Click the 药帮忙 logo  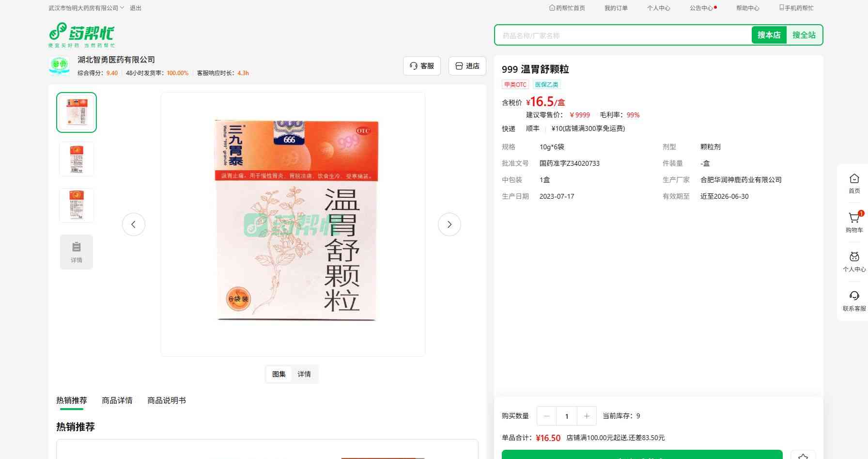pos(81,34)
